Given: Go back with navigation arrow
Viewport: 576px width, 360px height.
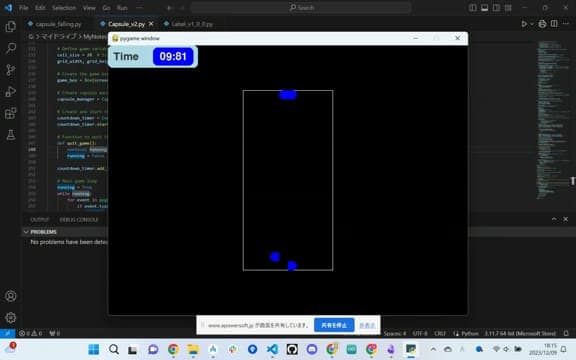Looking at the screenshot, I should (169, 8).
